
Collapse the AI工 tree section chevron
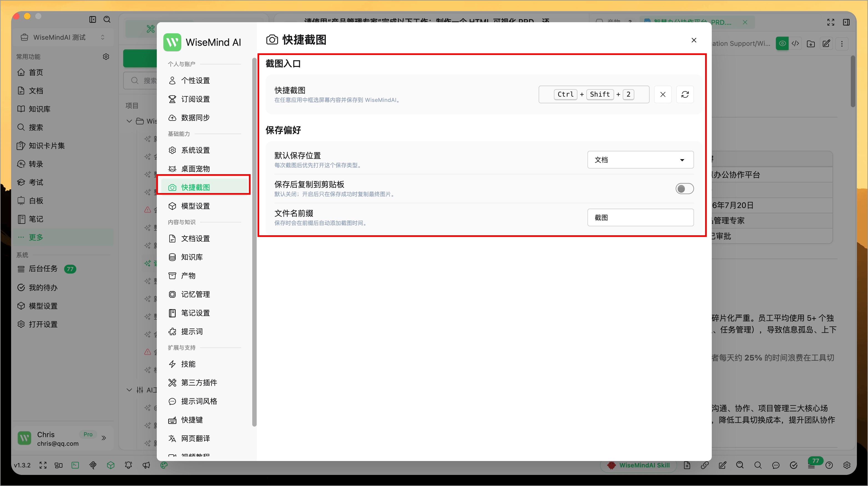[129, 390]
